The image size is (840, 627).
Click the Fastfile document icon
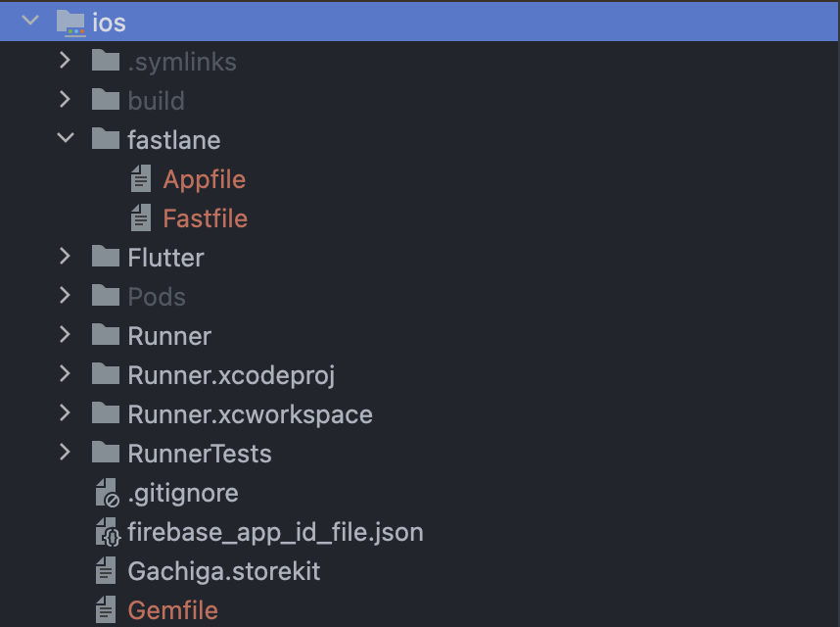click(x=141, y=217)
